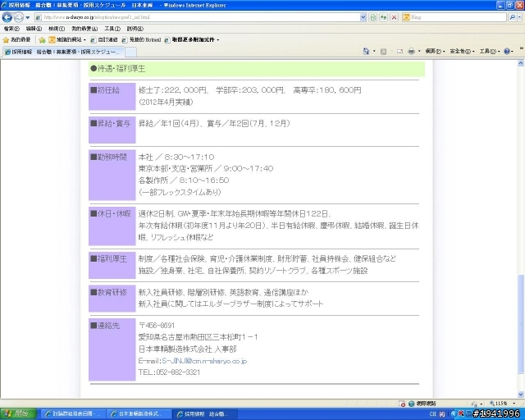Open the 檔案(F) menu

click(x=11, y=29)
